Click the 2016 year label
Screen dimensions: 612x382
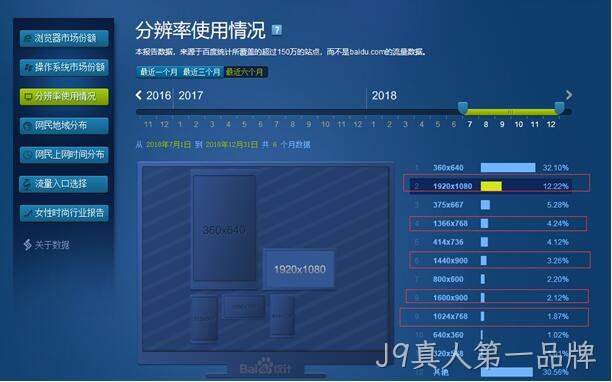(158, 96)
